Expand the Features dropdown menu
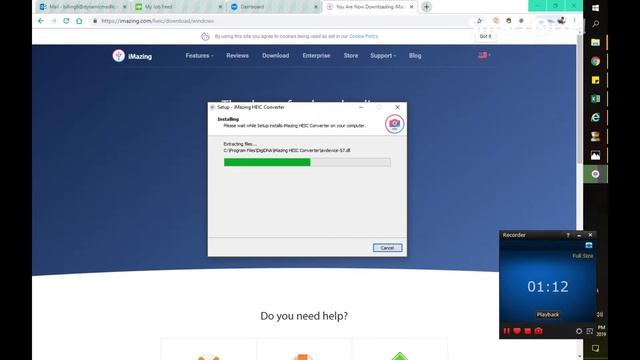The image size is (640, 360). pyautogui.click(x=199, y=56)
